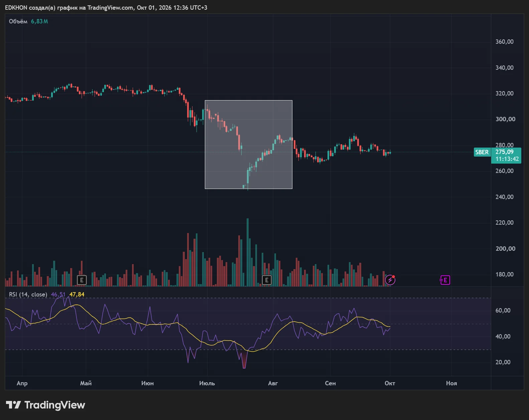529x420 pixels.
Task: Click the RSI scale value 60,00
Action: 503,310
